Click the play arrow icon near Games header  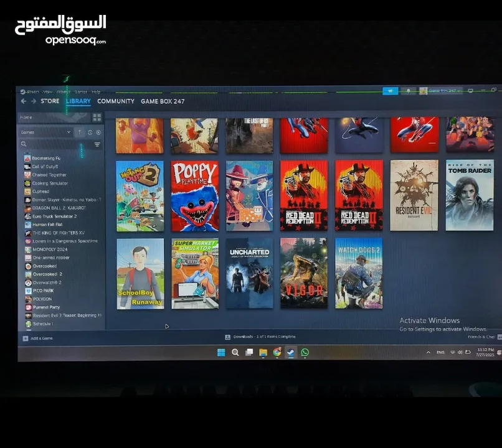point(98,132)
